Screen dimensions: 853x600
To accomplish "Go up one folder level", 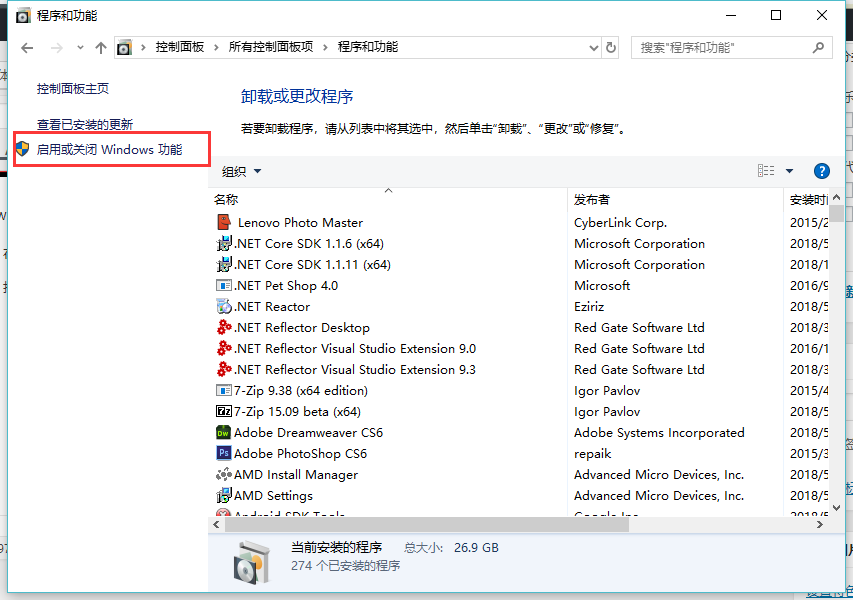I will [101, 48].
